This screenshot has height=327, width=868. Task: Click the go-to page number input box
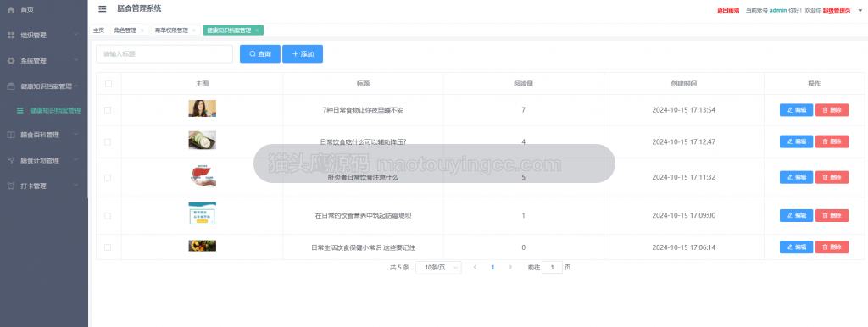pyautogui.click(x=552, y=267)
